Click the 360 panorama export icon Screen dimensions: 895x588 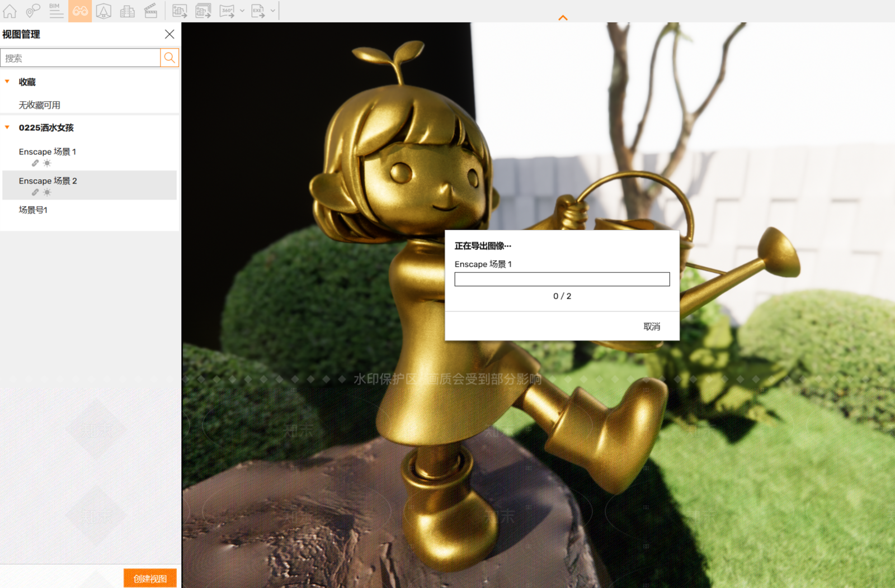227,11
